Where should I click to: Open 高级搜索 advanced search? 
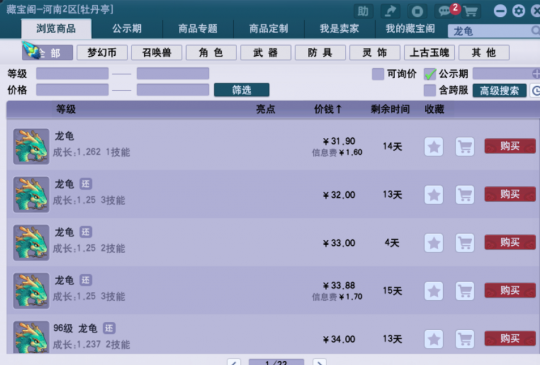(499, 91)
